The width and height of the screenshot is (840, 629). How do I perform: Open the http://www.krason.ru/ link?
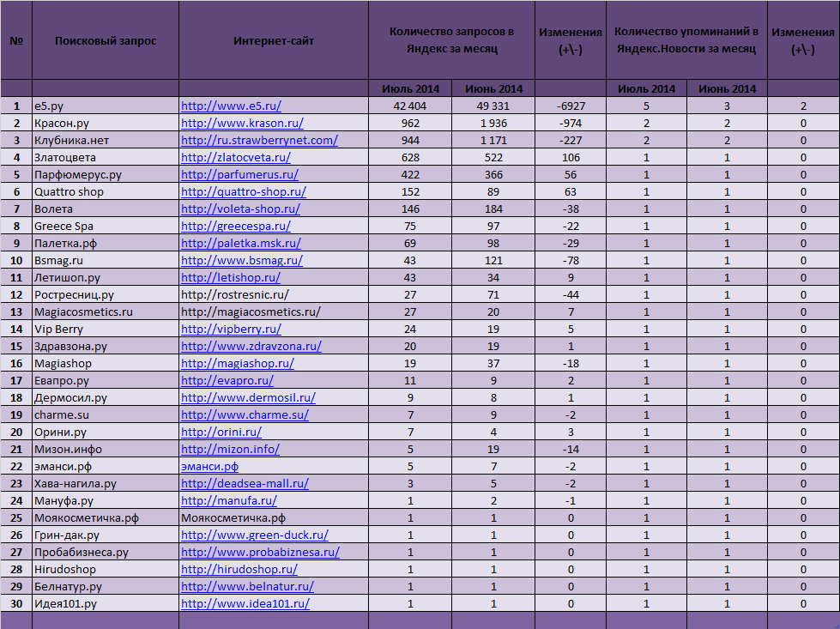click(242, 124)
